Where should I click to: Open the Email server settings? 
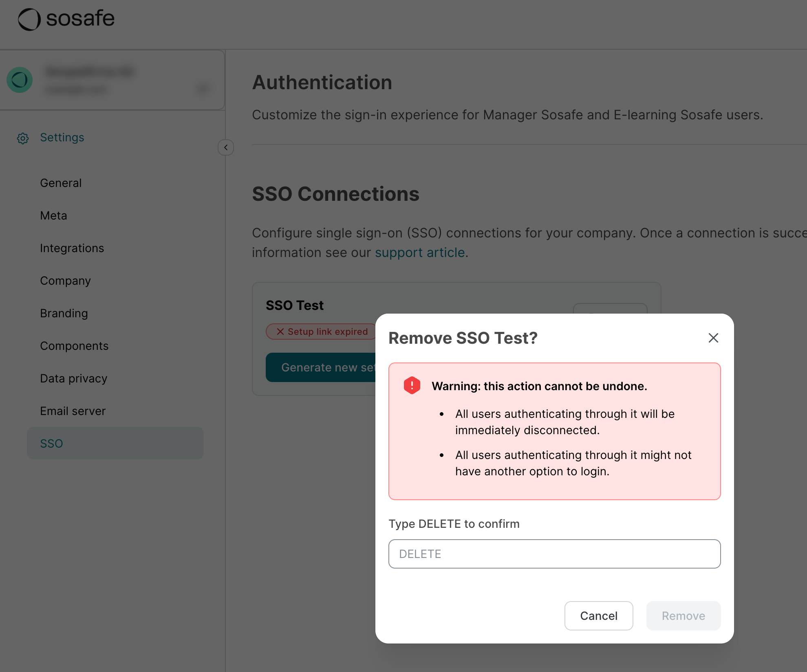point(73,411)
